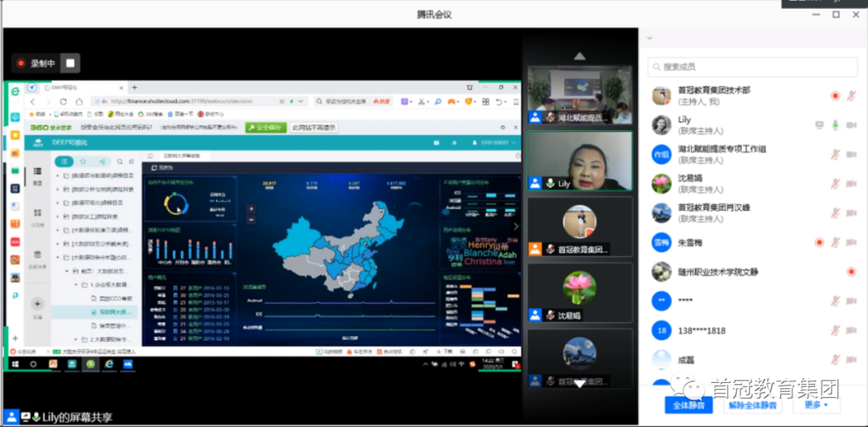Open the user account dropdown in DEEP header

click(x=493, y=143)
